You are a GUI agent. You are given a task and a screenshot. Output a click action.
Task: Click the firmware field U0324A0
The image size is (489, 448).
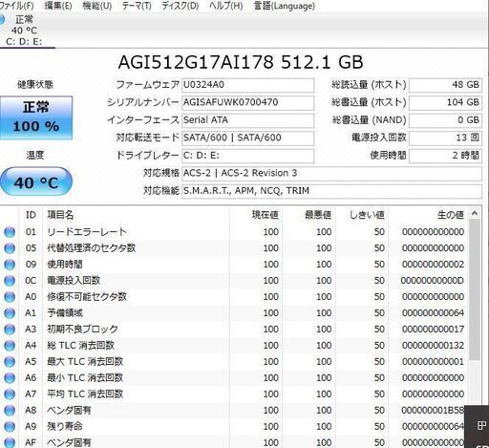(x=247, y=85)
